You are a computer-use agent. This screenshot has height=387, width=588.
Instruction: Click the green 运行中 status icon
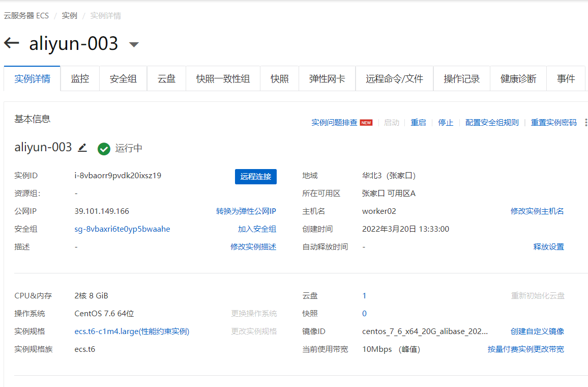point(104,149)
